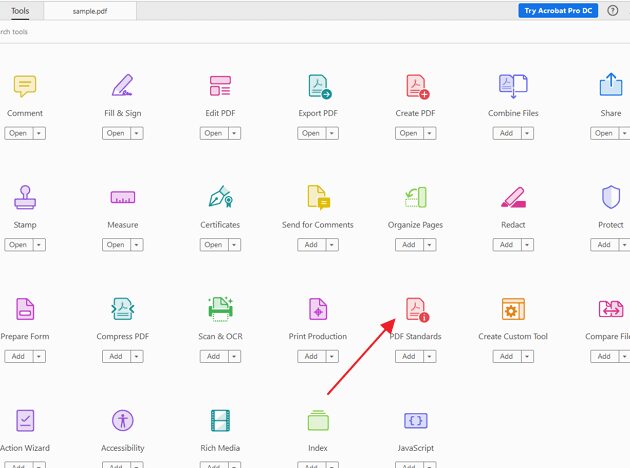Viewport: 630px width, 468px height.
Task: Click Add button under Combine Files
Action: (x=506, y=133)
